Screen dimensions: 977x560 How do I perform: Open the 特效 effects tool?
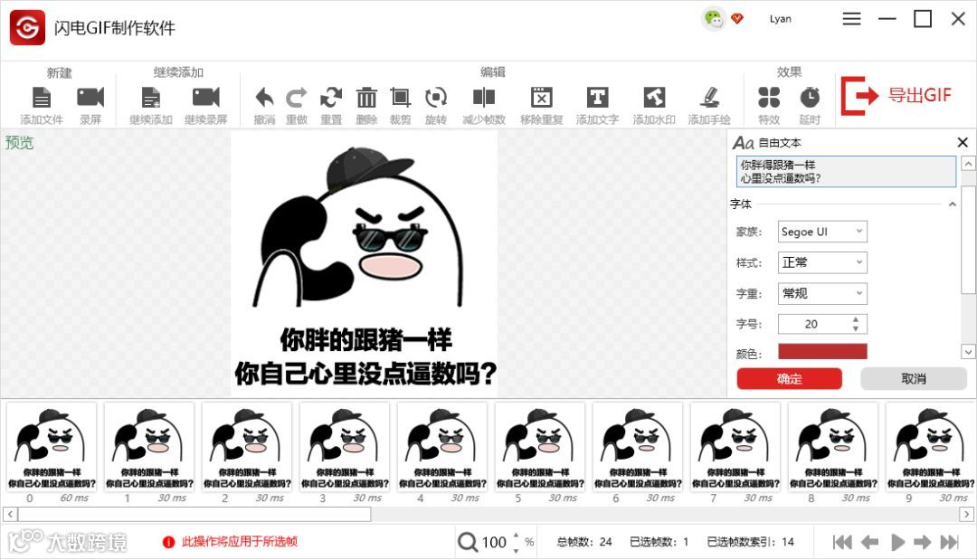point(768,98)
